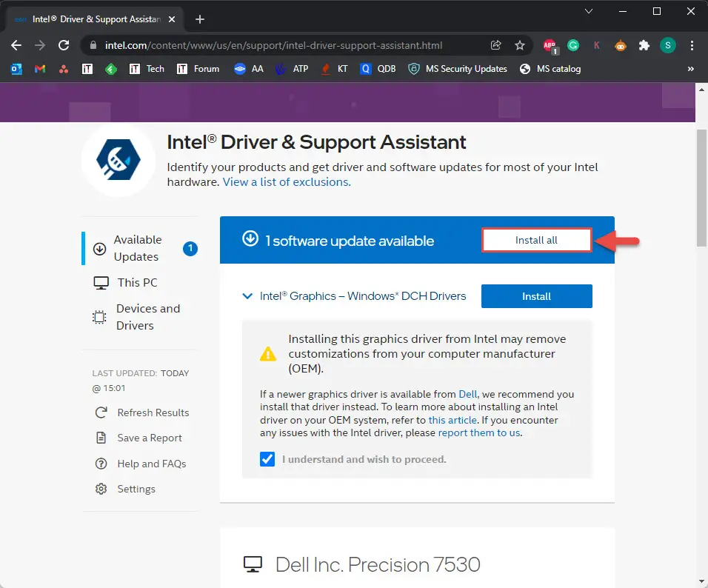The image size is (708, 588).
Task: Select Available Updates in sidebar
Action: pos(140,248)
